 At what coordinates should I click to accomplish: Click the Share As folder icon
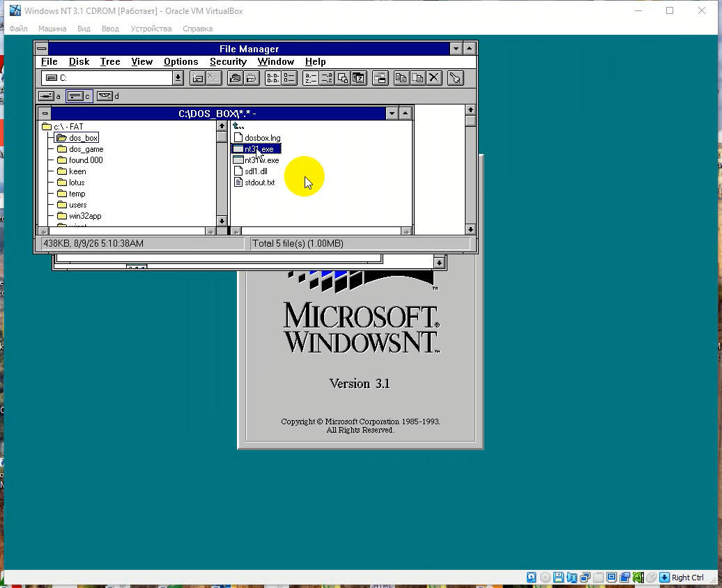point(235,78)
